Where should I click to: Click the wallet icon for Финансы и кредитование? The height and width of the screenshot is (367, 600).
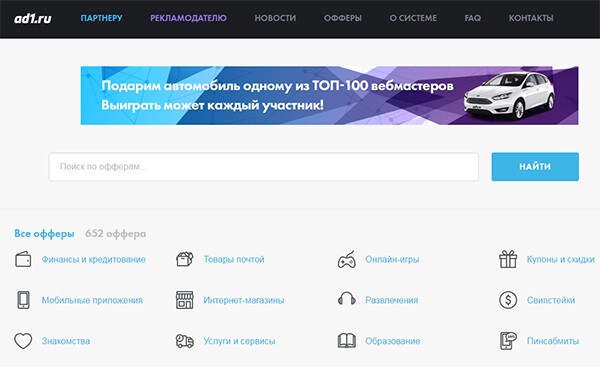(23, 259)
